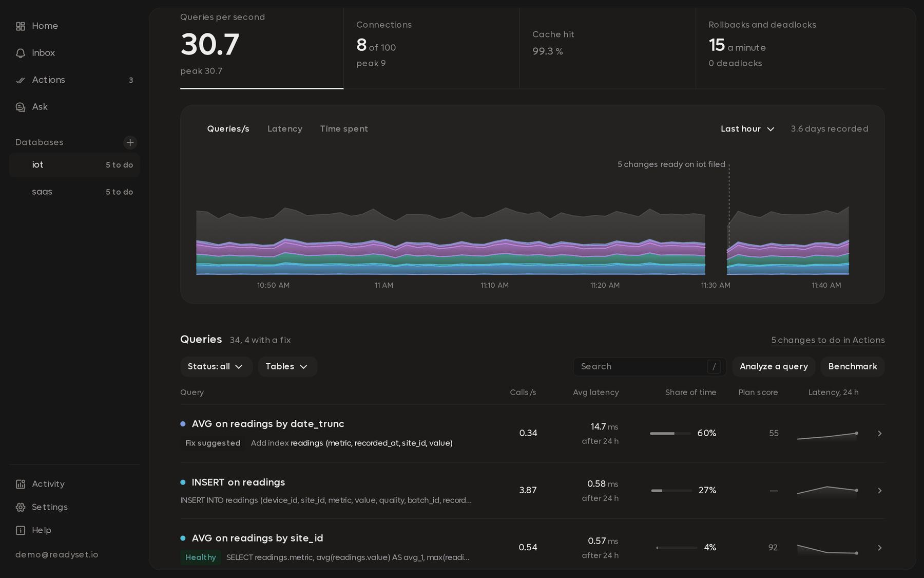The height and width of the screenshot is (578, 924).
Task: Open the 5 changes to do in Actions link
Action: (828, 340)
